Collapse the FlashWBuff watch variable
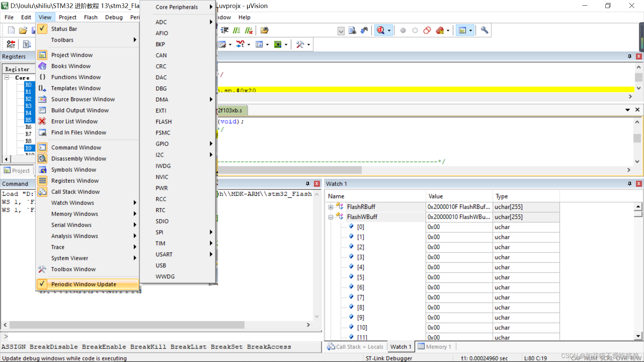 click(331, 217)
